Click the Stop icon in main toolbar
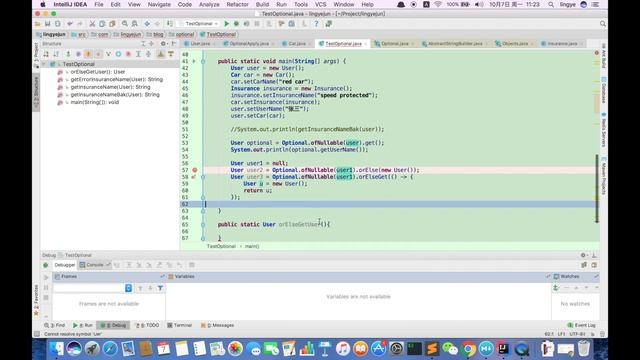Viewport: 640px width, 360px height. coord(257,24)
